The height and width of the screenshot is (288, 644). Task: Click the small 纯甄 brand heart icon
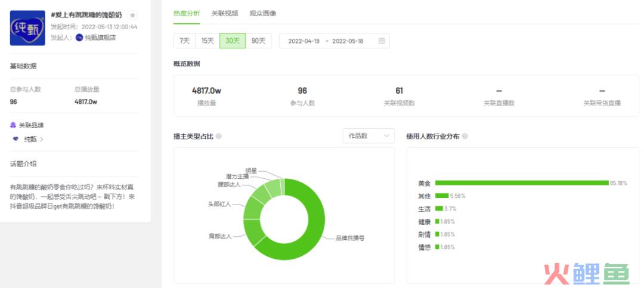coord(16,140)
